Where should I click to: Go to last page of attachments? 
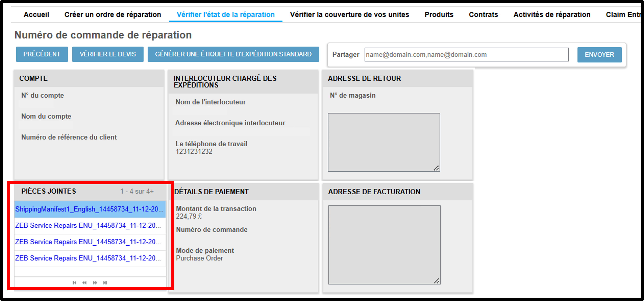tap(105, 282)
